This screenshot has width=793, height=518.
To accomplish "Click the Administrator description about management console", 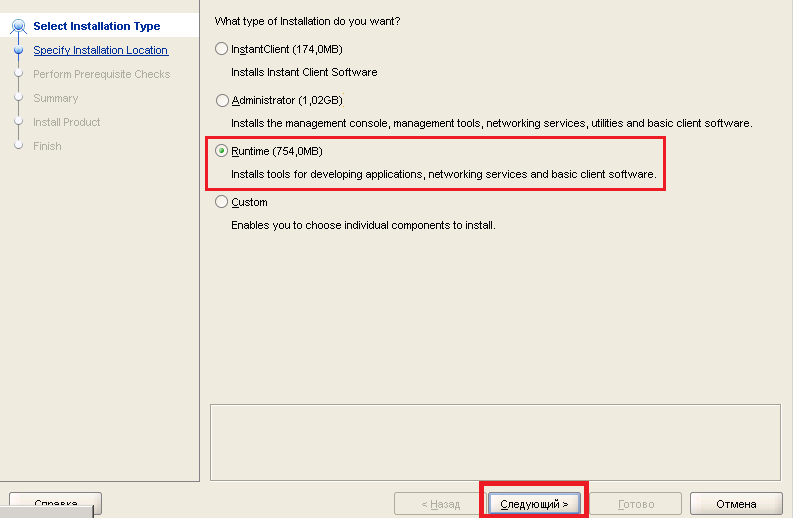I will click(x=492, y=123).
